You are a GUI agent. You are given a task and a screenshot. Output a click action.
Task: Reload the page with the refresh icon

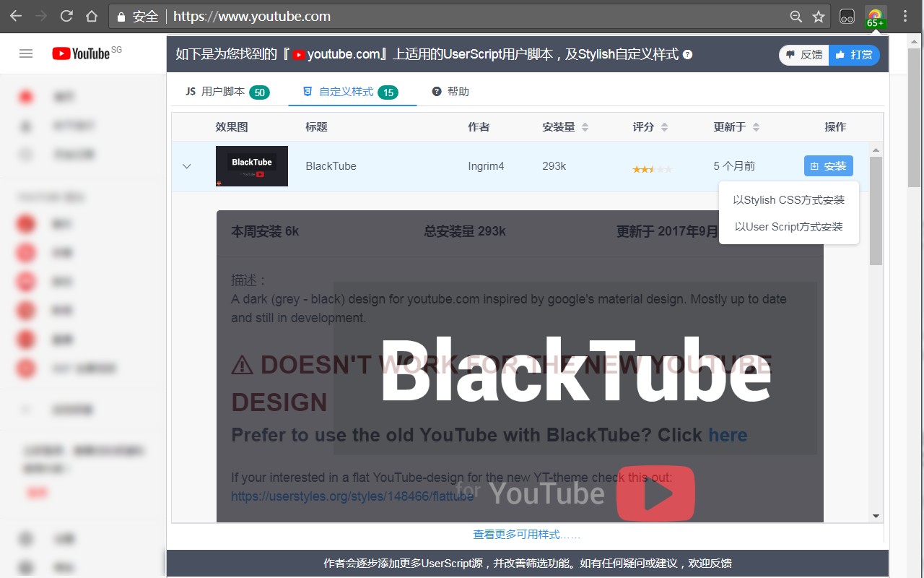(66, 16)
